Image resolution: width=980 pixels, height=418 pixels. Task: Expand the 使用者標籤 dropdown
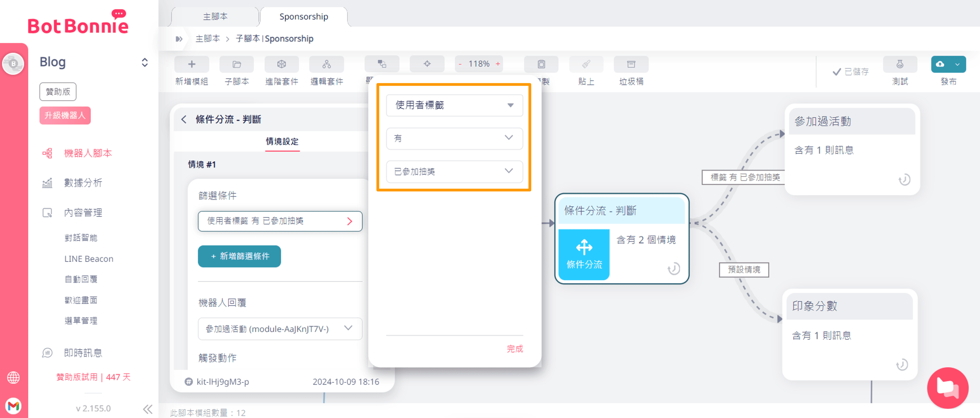tap(454, 105)
